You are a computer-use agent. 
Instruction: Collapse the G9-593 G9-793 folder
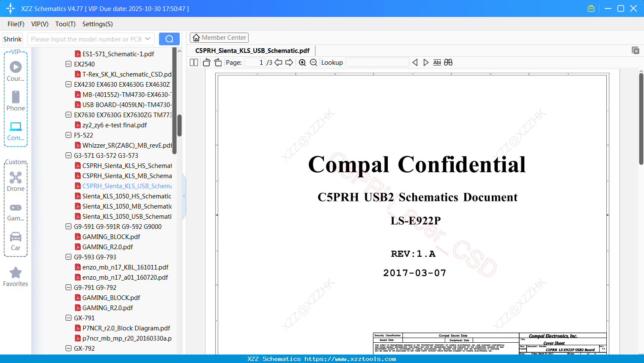click(x=69, y=257)
